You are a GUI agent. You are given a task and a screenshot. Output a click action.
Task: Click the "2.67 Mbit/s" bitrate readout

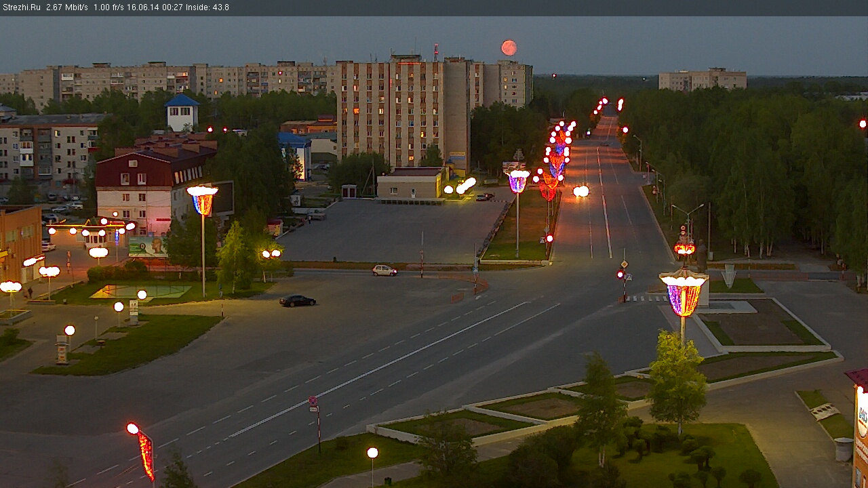click(x=67, y=7)
